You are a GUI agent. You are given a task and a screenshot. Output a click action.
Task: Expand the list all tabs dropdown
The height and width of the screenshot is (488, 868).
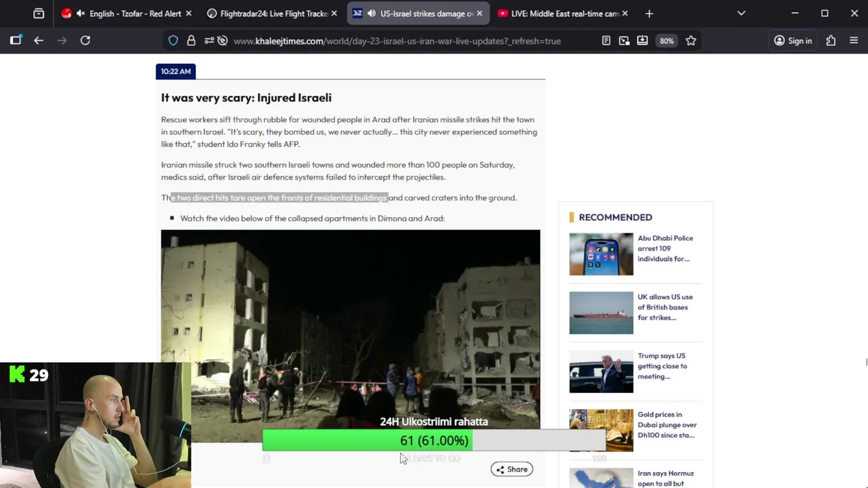[741, 14]
